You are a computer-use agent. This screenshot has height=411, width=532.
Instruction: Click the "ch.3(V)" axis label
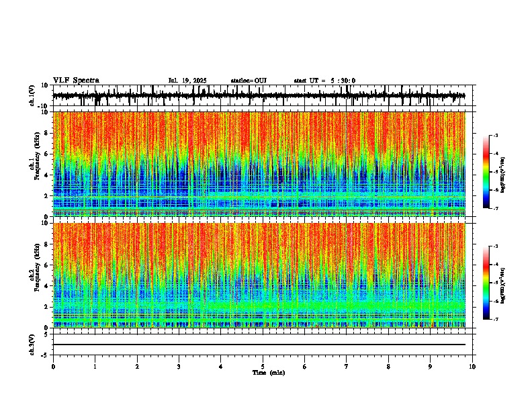32,345
